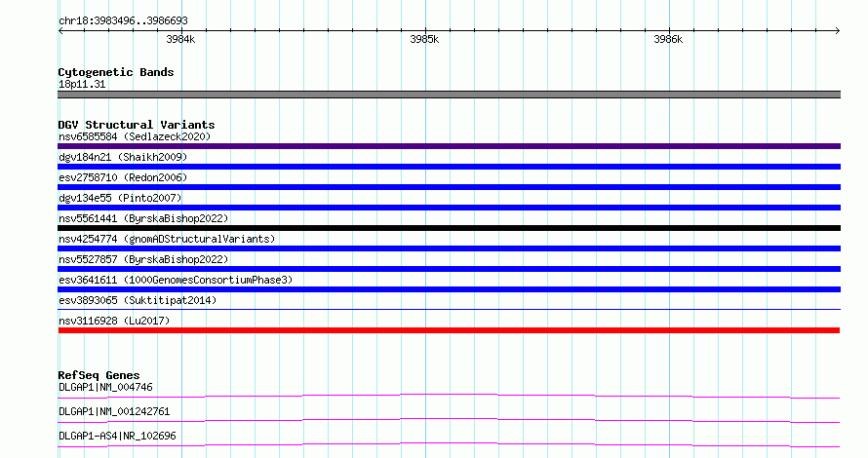Select the blue nsv4254774 variant bar
This screenshot has width=868, height=458.
449,248
